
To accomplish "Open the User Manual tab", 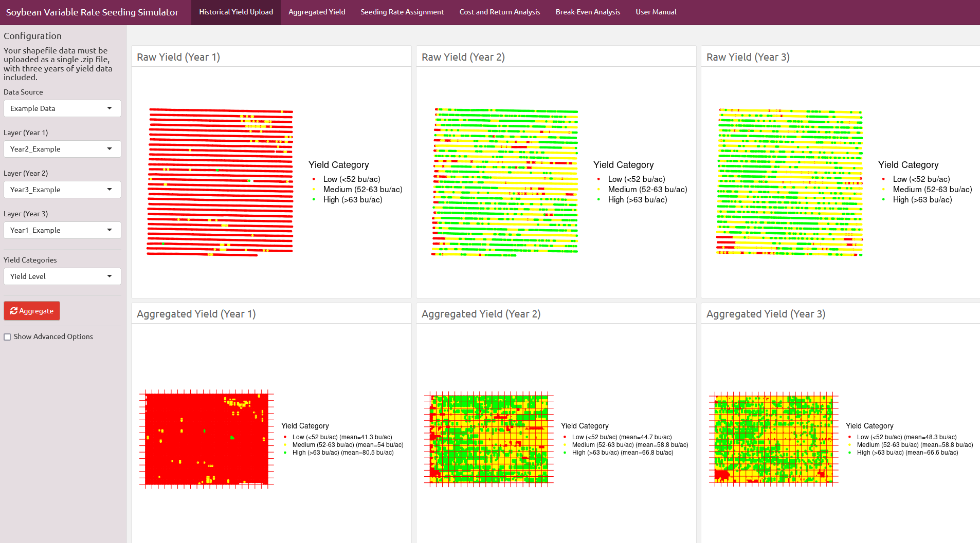I will (656, 12).
